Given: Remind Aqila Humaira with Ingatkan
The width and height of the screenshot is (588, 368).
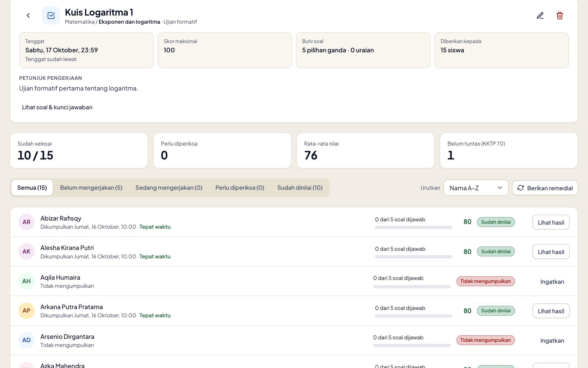Looking at the screenshot, I should coord(552,282).
